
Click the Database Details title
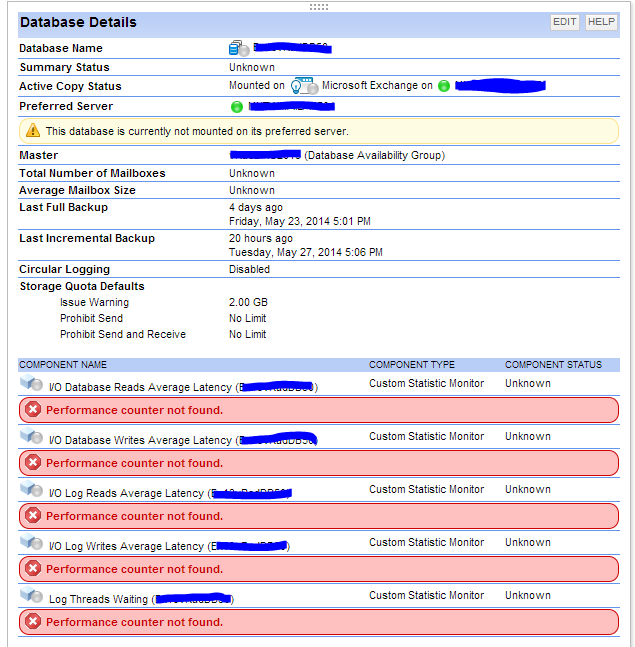click(78, 22)
